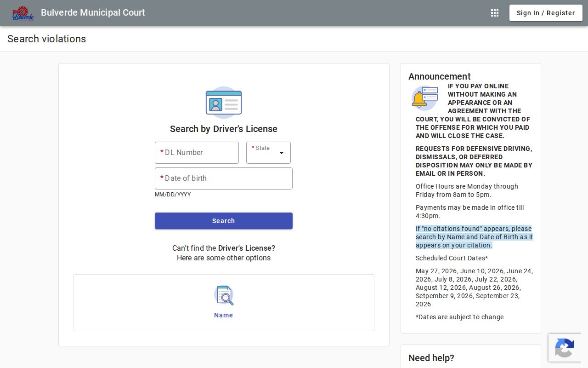Click the Office Hours text
This screenshot has width=588, height=368.
click(467, 190)
